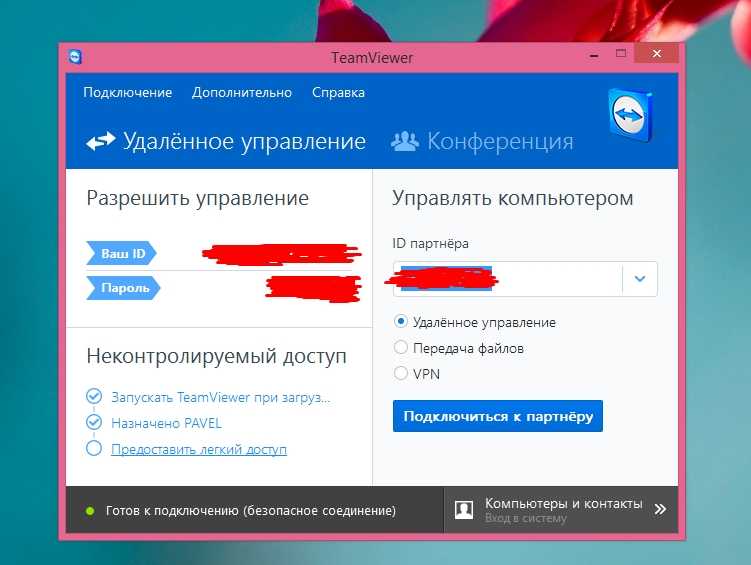This screenshot has width=751, height=565.
Task: Click the contacts avatar icon in the bottom bar
Action: pos(464,509)
